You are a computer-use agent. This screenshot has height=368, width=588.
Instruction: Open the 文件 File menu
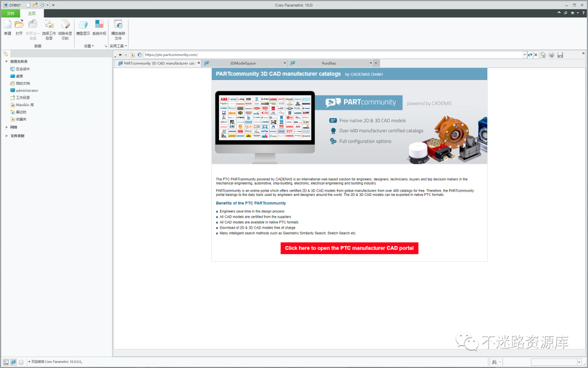point(10,14)
